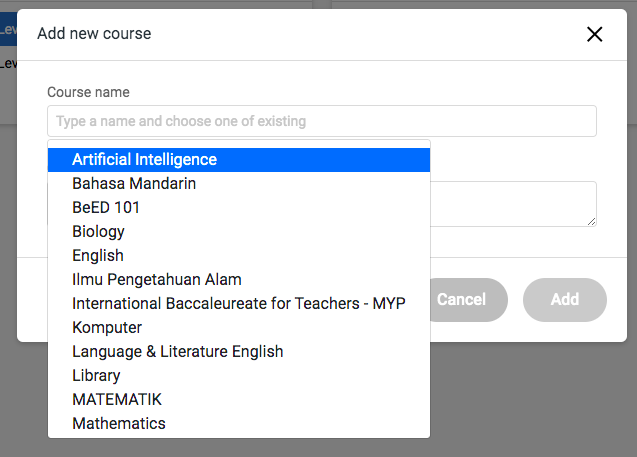Viewport: 637px width, 457px height.
Task: Click the Add button
Action: [565, 300]
